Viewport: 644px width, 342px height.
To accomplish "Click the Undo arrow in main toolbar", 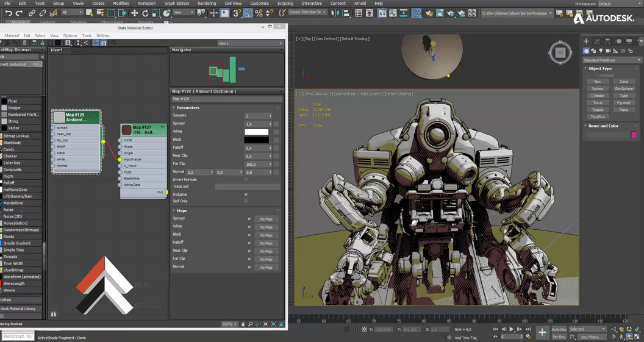I will (x=9, y=13).
